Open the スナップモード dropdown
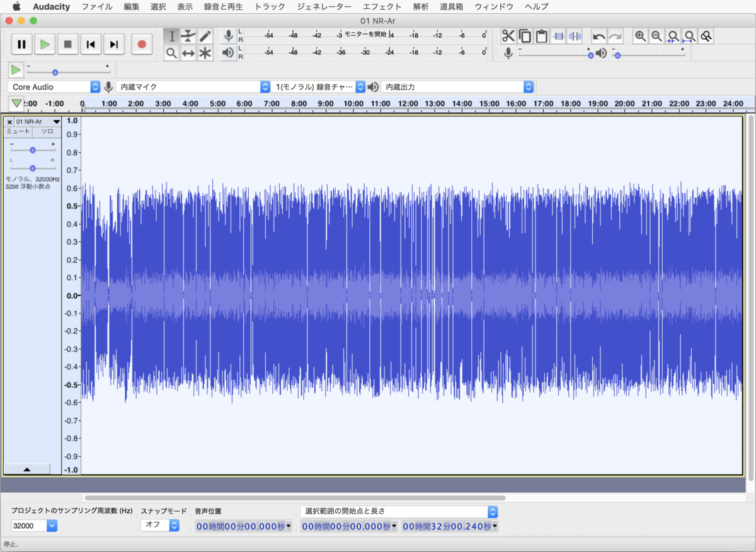The width and height of the screenshot is (756, 552). 160,525
